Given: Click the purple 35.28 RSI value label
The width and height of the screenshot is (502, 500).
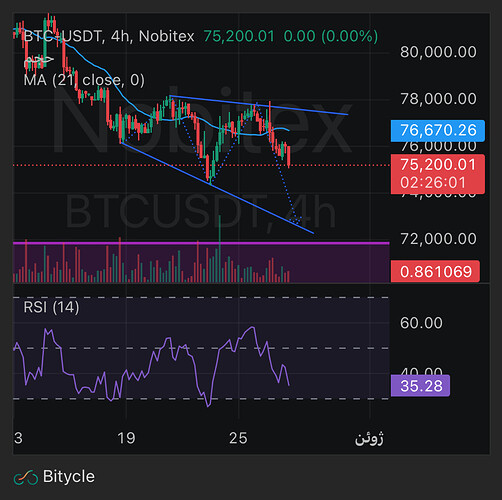Looking at the screenshot, I should pyautogui.click(x=420, y=386).
